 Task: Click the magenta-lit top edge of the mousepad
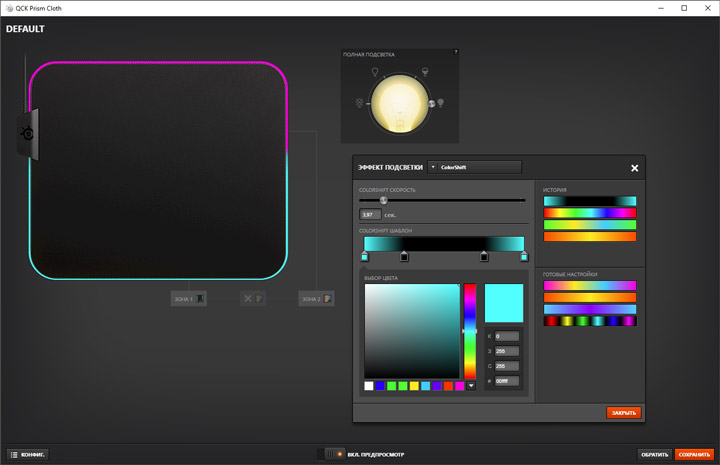click(158, 62)
